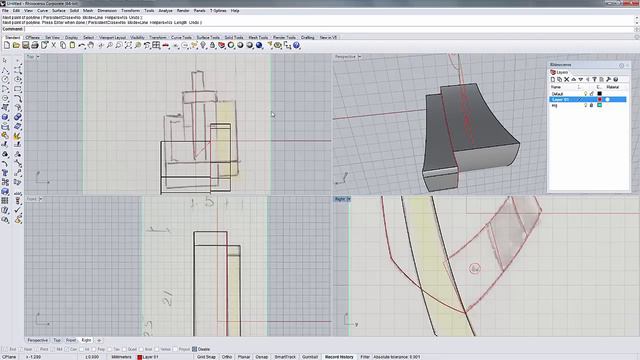Open the File menu
Screen dimensions: 640x360
click(x=5, y=11)
